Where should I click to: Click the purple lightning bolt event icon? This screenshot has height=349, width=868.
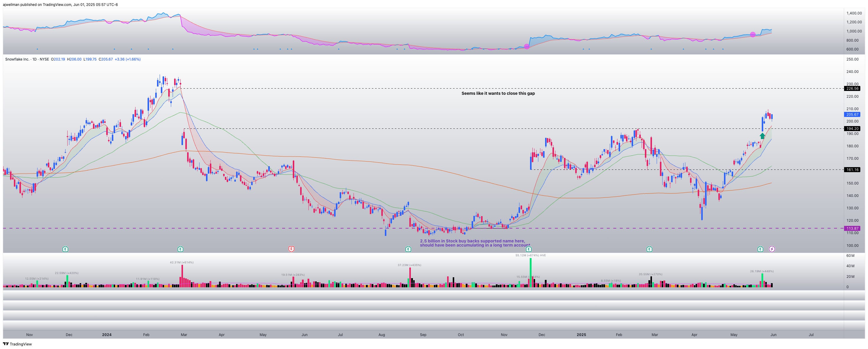[771, 249]
